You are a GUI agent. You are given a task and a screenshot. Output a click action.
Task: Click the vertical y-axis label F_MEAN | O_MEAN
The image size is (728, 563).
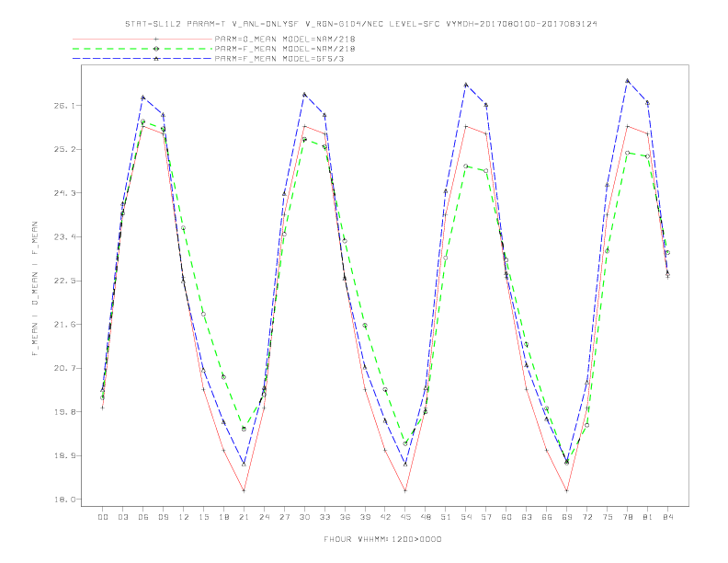coord(35,289)
